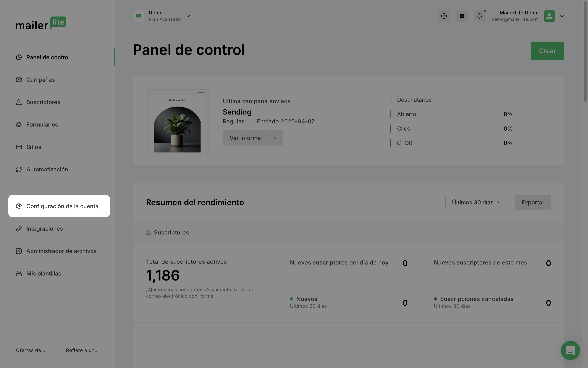Click the mailerlite logo
This screenshot has height=368, width=588.
(x=41, y=23)
